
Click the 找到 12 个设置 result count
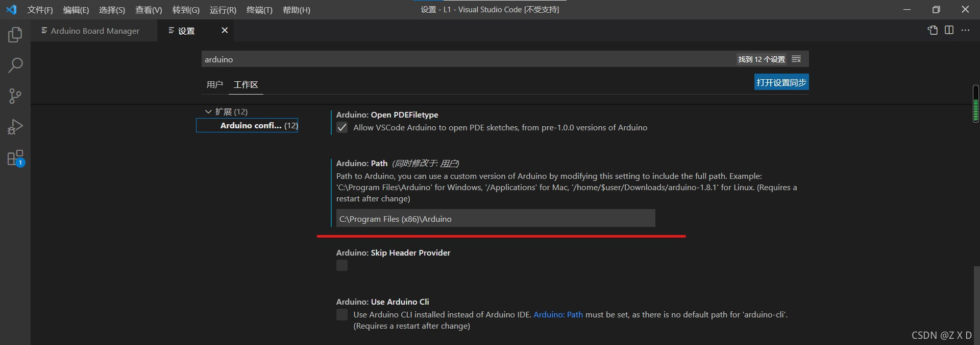tap(762, 59)
